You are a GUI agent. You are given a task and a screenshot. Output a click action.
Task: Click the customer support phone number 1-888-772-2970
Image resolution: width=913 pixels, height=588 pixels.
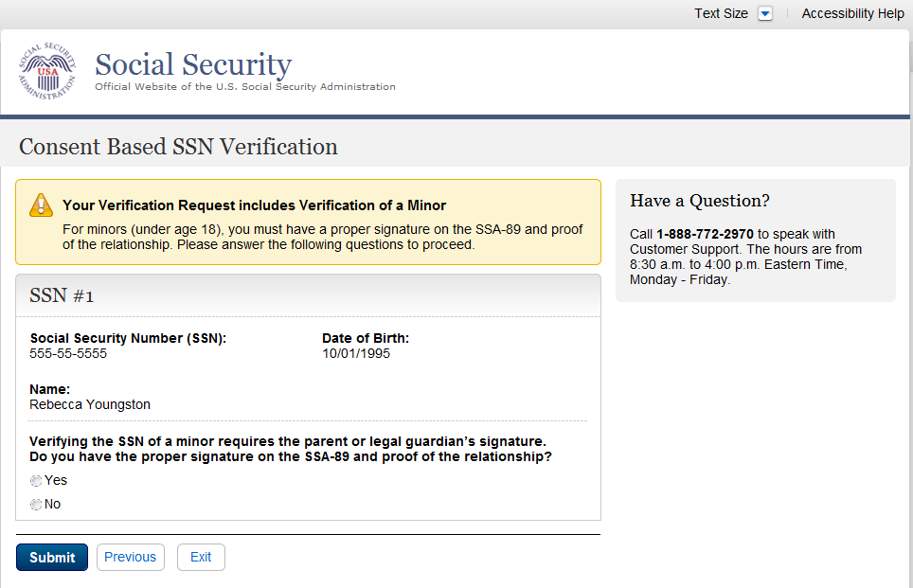[x=705, y=234]
